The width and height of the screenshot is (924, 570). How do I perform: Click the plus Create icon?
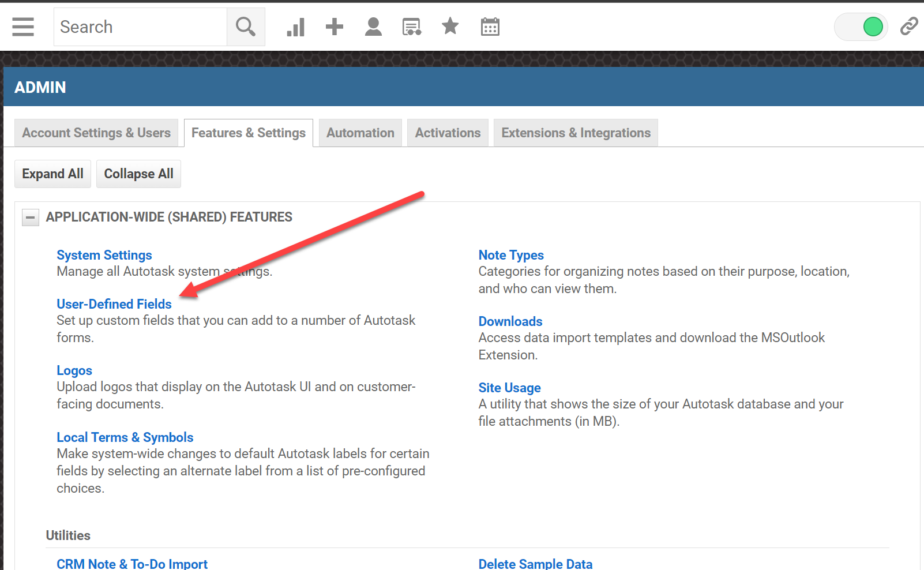click(335, 27)
